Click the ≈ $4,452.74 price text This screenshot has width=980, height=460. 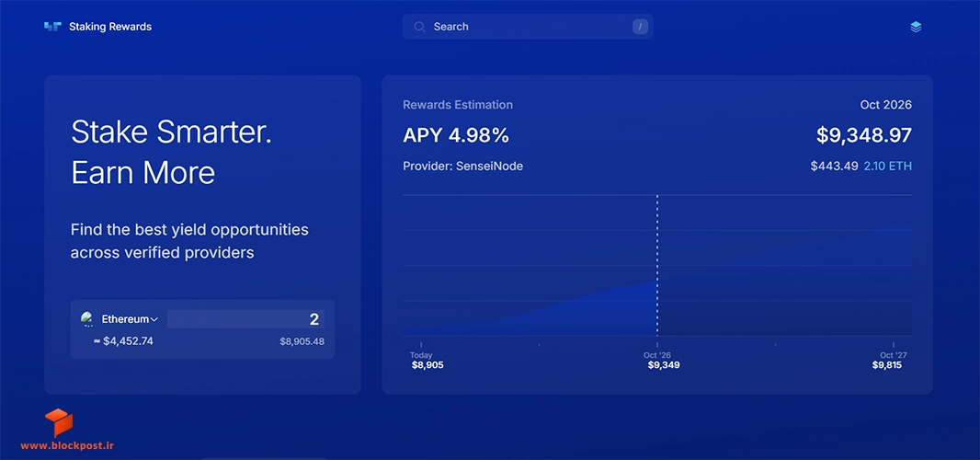pyautogui.click(x=123, y=341)
